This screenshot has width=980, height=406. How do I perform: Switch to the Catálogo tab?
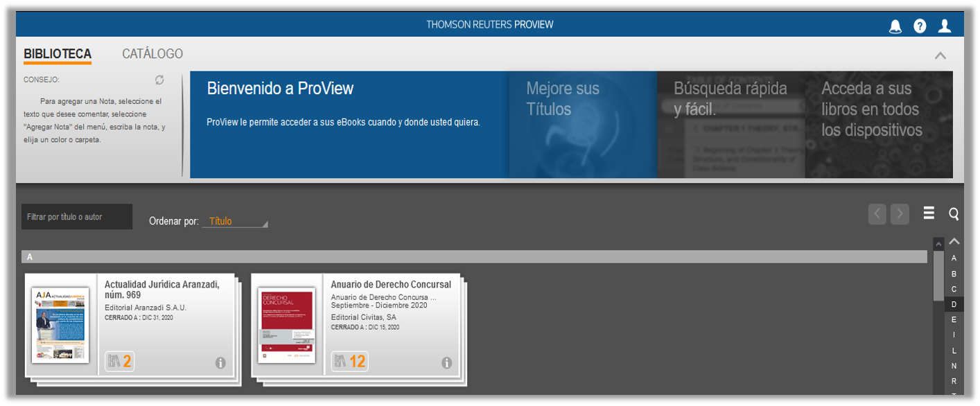152,54
